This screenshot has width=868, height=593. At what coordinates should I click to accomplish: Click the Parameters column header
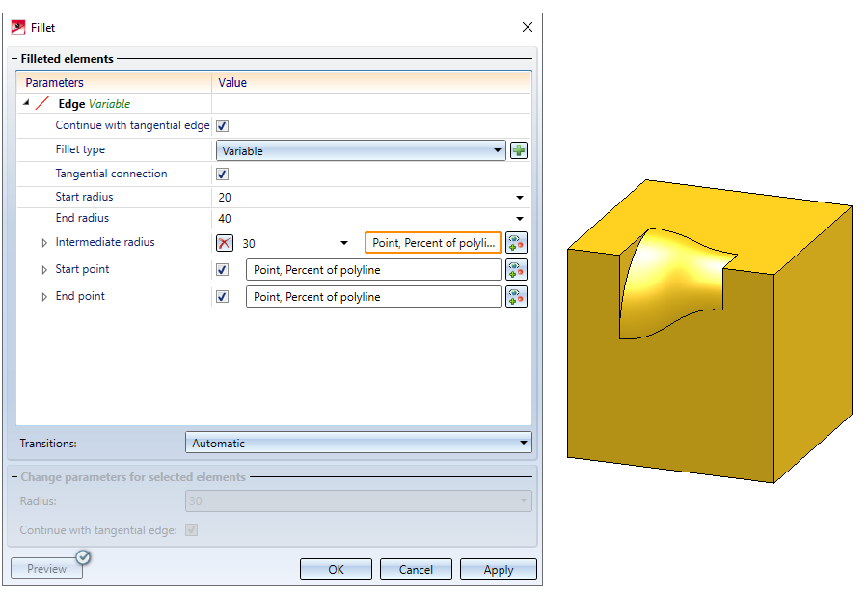click(x=114, y=83)
